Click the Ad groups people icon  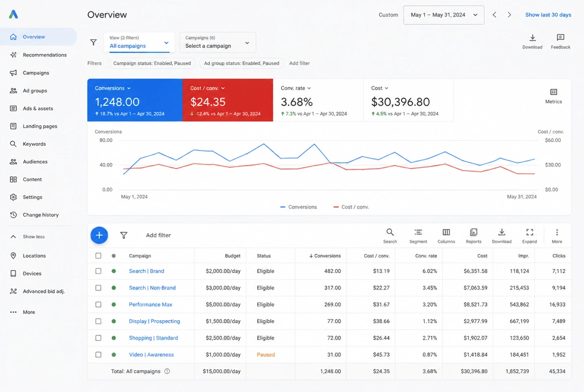[14, 91]
